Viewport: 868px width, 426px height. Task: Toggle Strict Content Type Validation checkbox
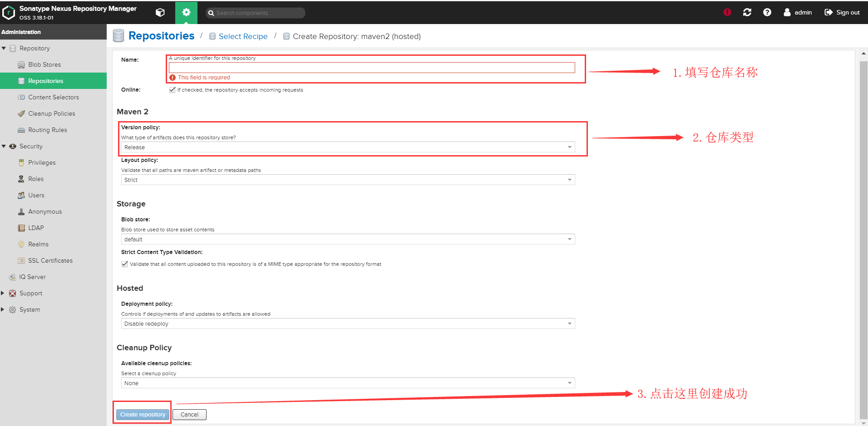(x=125, y=264)
